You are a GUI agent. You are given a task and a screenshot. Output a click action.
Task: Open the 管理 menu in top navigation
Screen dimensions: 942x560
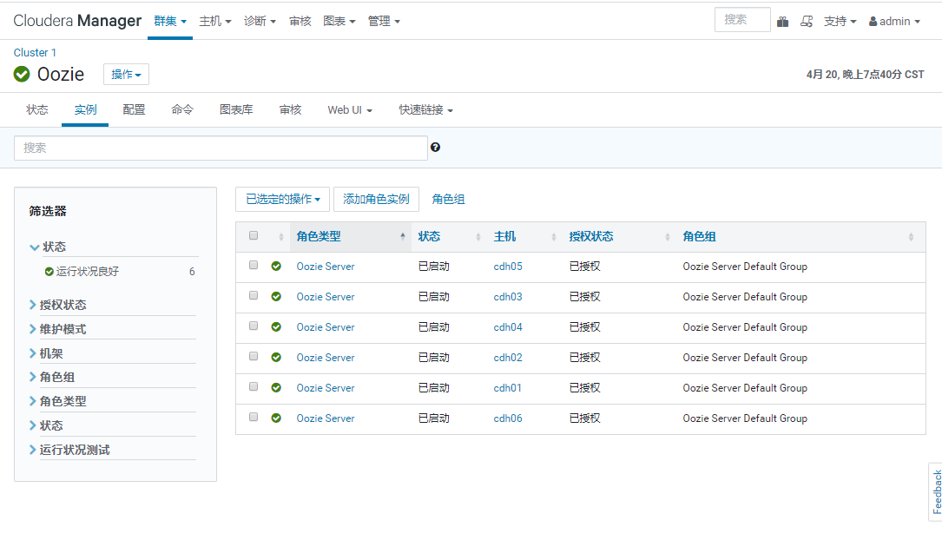384,22
